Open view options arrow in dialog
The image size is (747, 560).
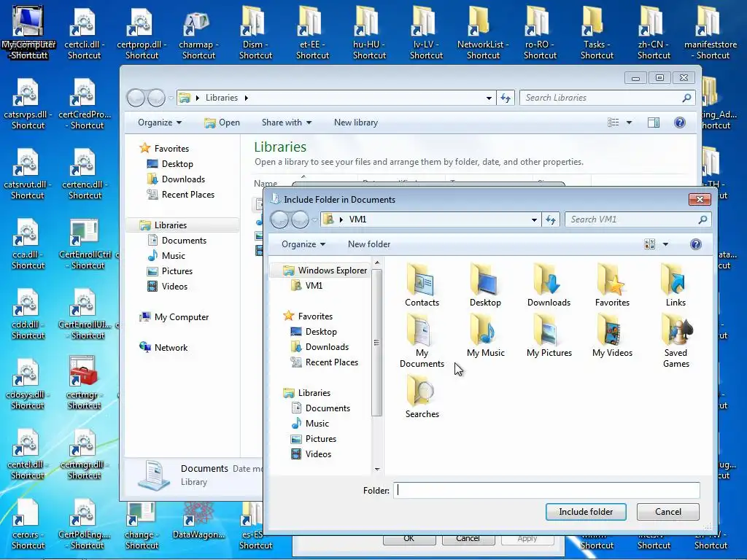[665, 244]
